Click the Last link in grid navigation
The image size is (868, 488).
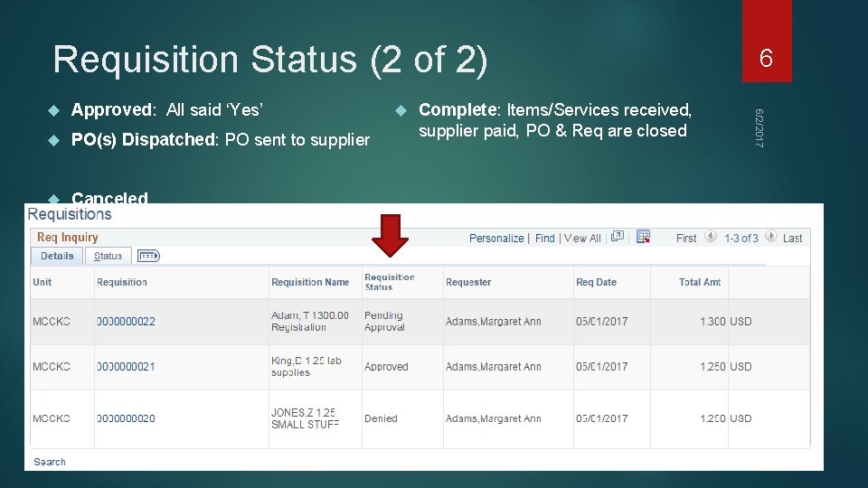tap(792, 238)
